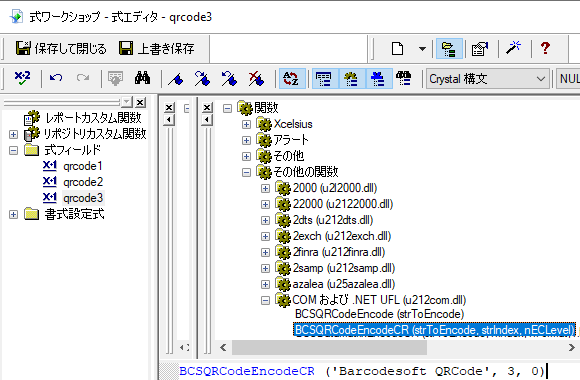Click the overwrite save button

tap(157, 48)
